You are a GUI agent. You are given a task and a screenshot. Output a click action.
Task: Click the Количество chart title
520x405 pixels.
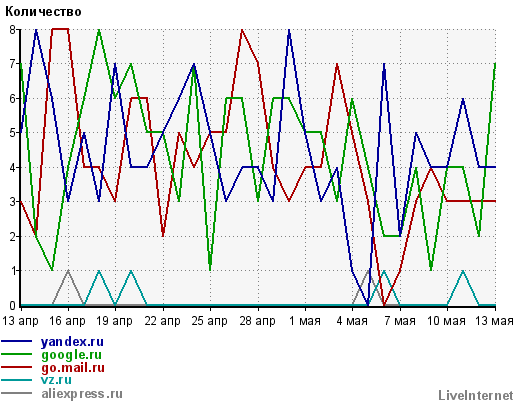point(43,12)
